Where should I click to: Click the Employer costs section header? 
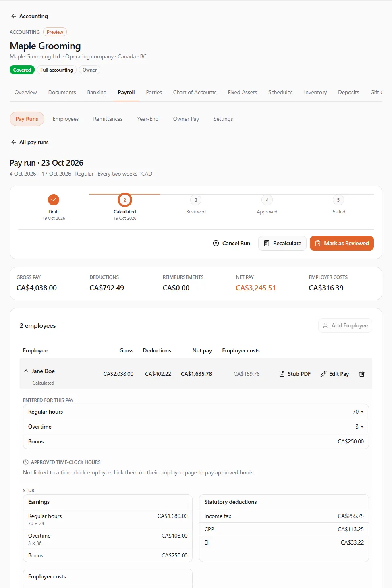pos(47,576)
